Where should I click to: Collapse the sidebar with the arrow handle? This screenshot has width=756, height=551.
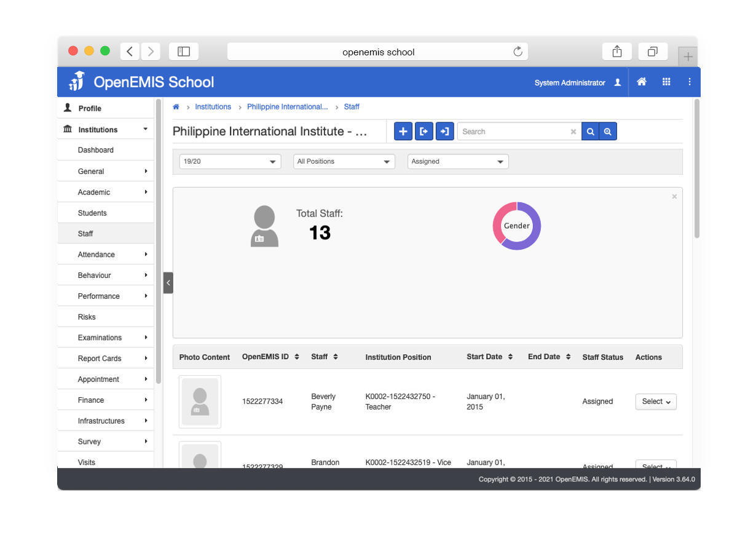(168, 283)
